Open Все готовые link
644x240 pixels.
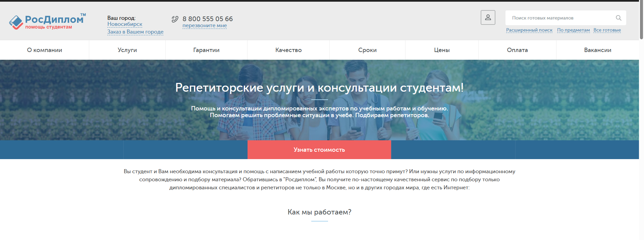[x=607, y=30]
